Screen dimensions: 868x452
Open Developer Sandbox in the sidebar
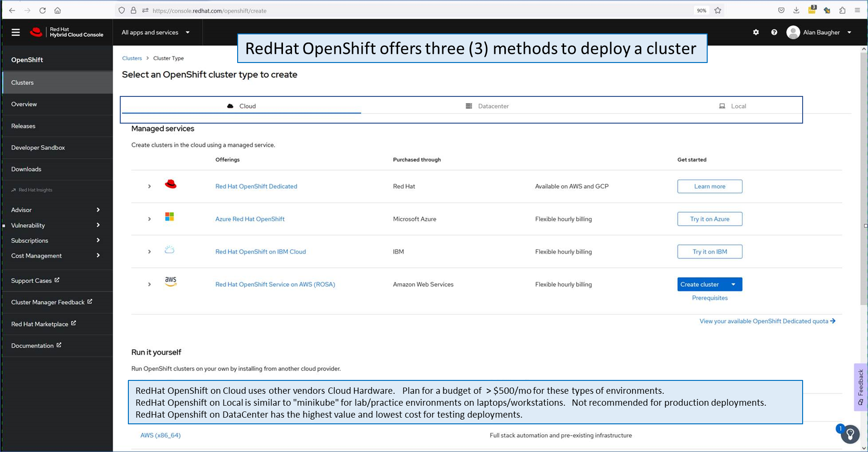click(x=38, y=147)
